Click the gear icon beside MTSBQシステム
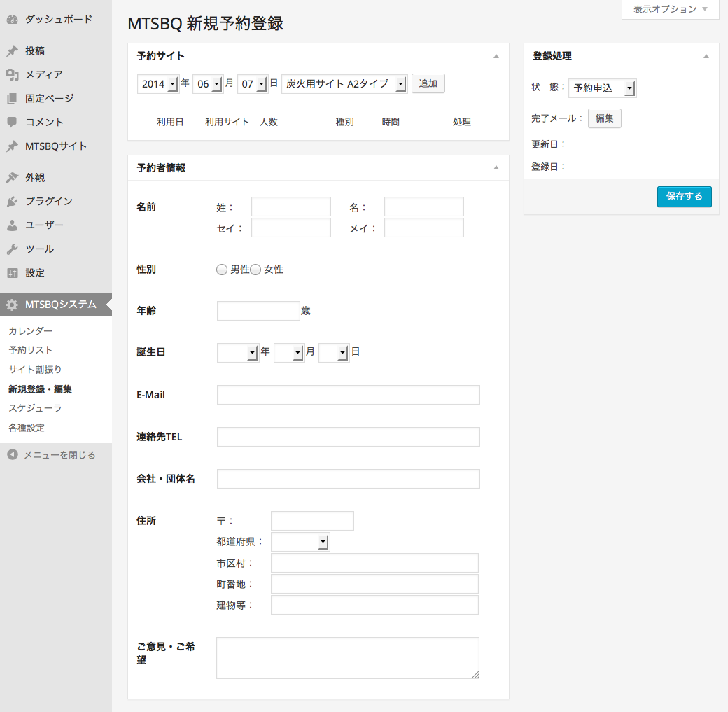Image resolution: width=728 pixels, height=712 pixels. click(12, 305)
